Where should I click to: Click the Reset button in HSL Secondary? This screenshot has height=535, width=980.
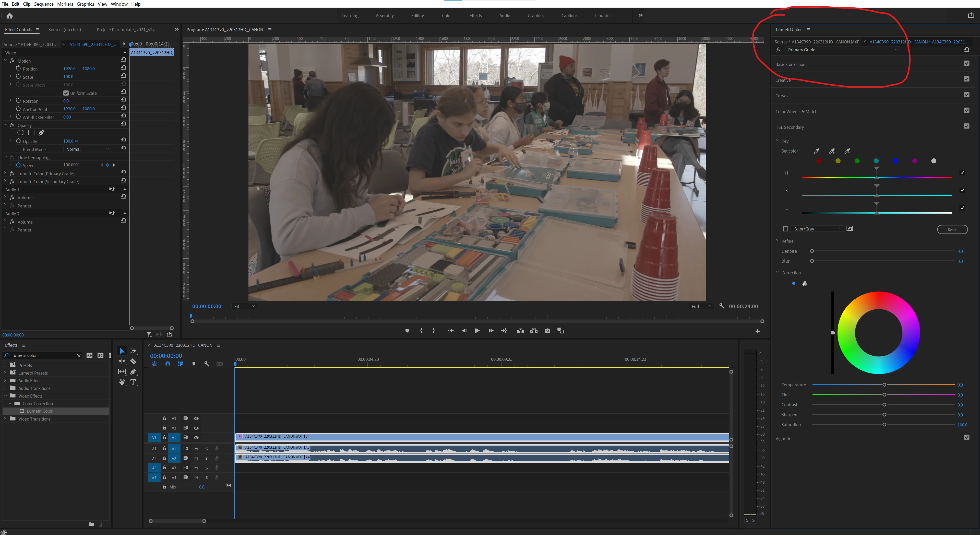[952, 230]
